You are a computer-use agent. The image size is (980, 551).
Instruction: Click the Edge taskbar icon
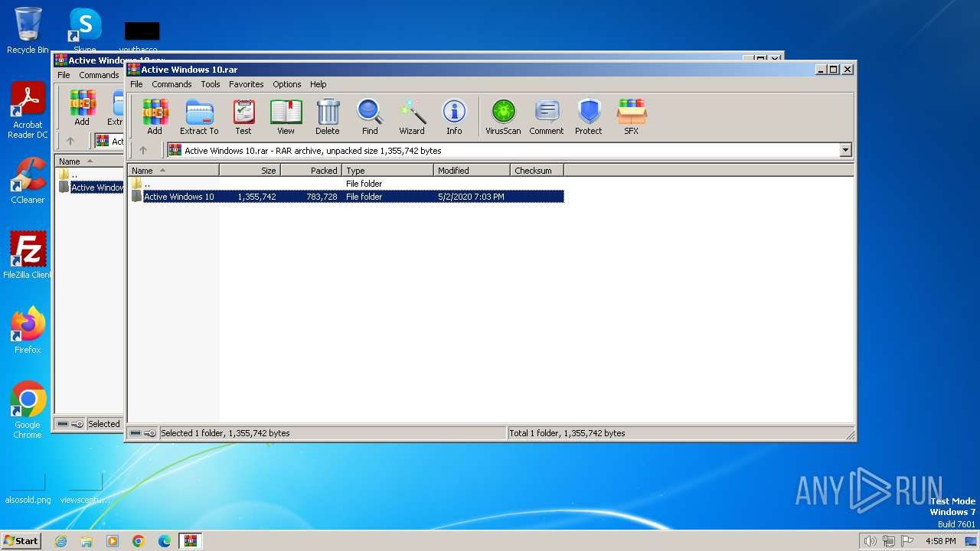pyautogui.click(x=165, y=541)
